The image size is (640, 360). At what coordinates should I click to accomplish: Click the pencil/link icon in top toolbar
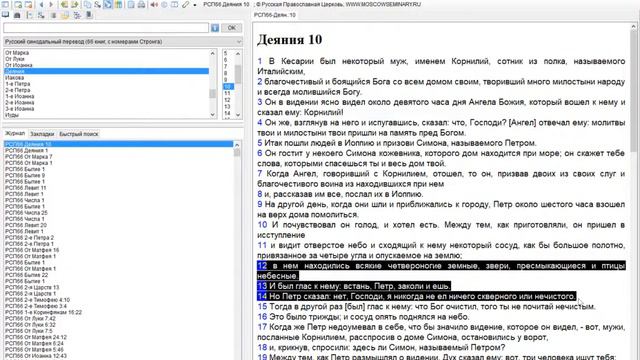(x=186, y=4)
